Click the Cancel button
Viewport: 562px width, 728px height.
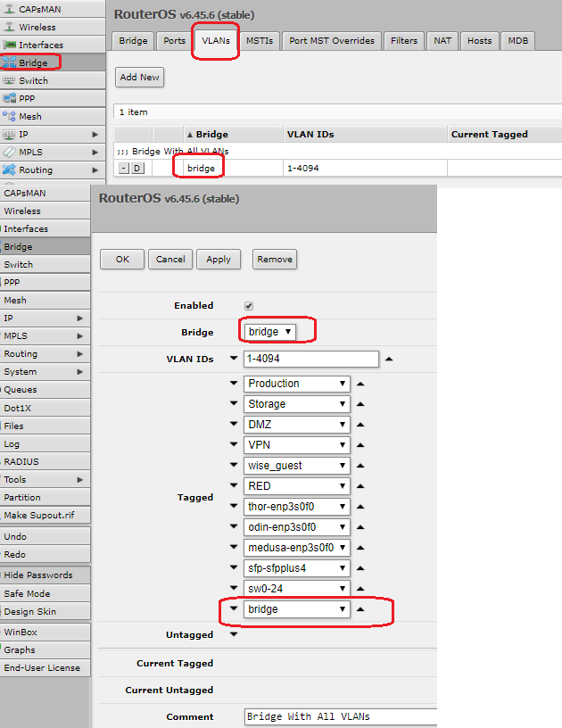(x=170, y=259)
